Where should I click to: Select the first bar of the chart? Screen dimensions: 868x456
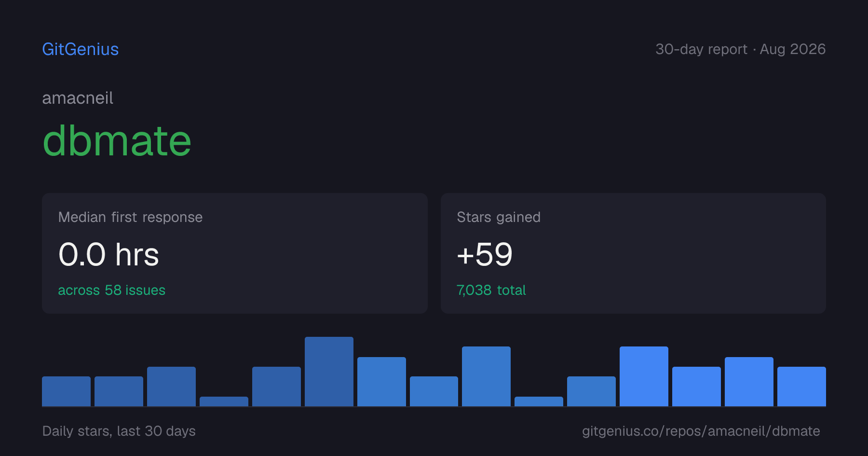[66, 391]
